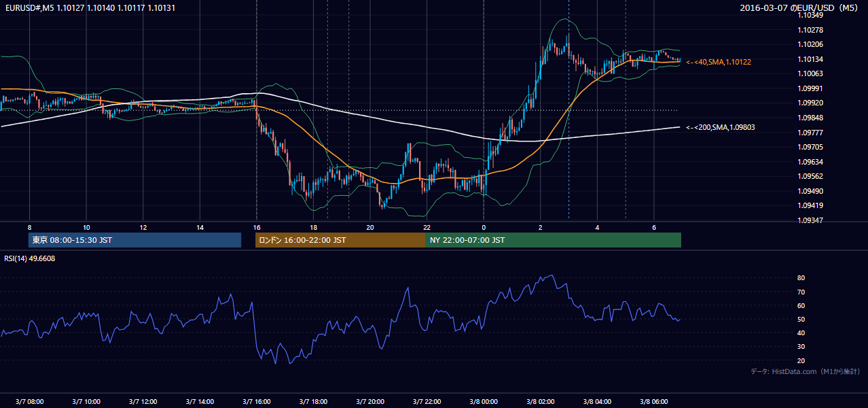Click hour label 14 under price chart
This screenshot has width=868, height=408.
coord(200,227)
